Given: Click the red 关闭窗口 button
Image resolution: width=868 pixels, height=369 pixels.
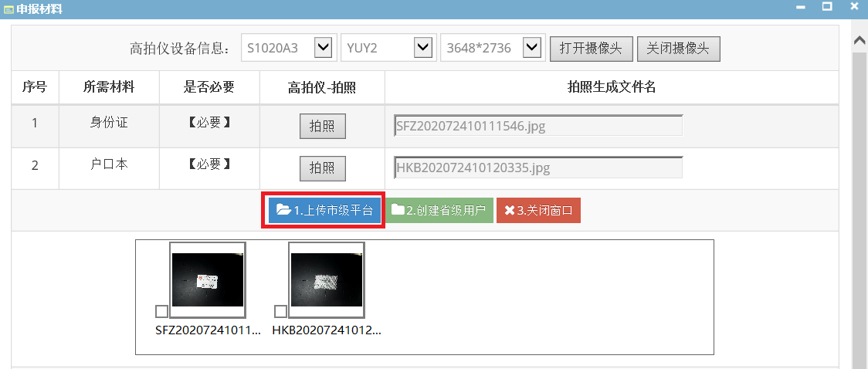Looking at the screenshot, I should (x=538, y=210).
